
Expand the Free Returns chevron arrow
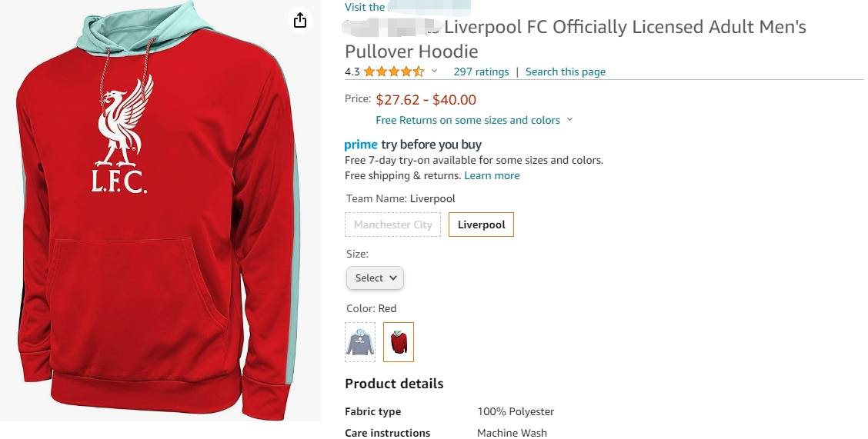569,120
